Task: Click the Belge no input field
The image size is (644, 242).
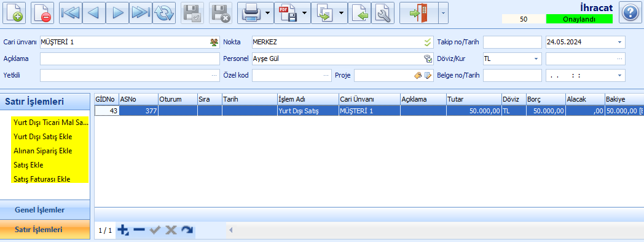Action: click(x=512, y=76)
